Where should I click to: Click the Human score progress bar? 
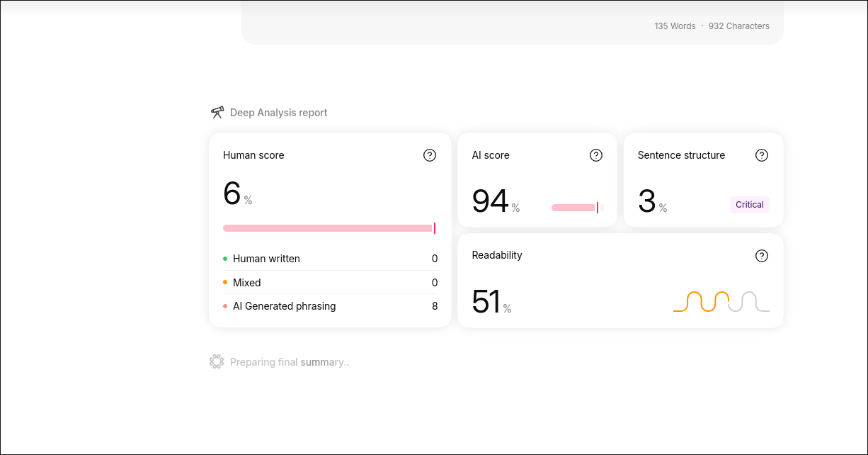point(329,228)
